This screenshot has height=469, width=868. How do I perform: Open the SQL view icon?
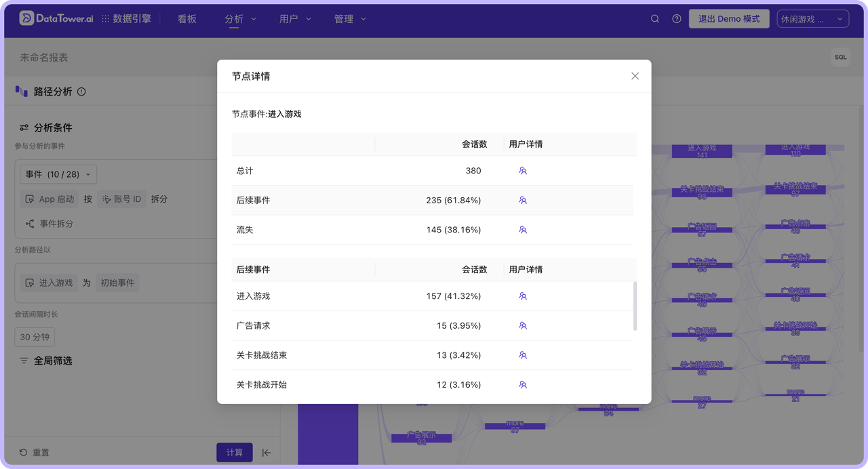(840, 57)
